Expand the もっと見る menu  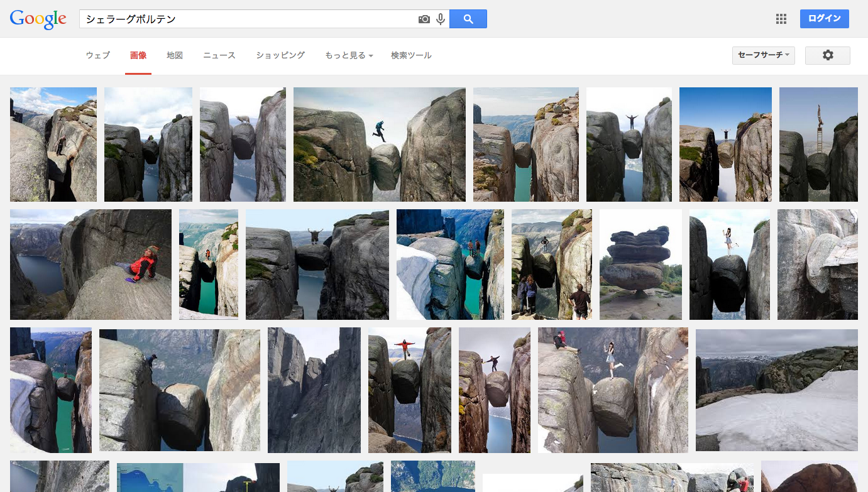349,55
